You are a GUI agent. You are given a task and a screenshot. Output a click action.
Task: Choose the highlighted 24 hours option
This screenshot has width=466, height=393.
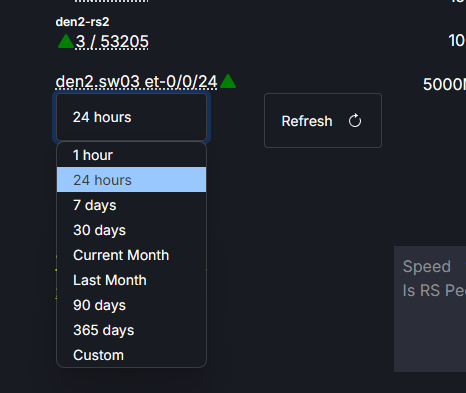(131, 180)
